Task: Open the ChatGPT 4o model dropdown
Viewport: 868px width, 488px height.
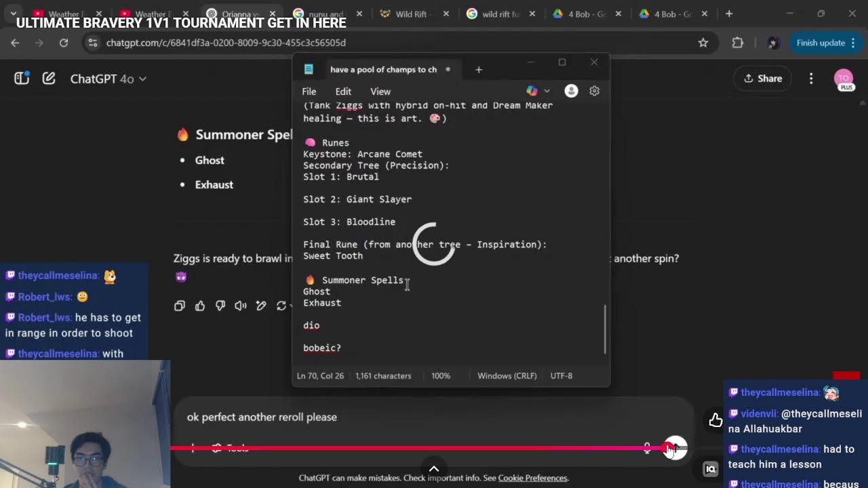Action: (x=108, y=79)
